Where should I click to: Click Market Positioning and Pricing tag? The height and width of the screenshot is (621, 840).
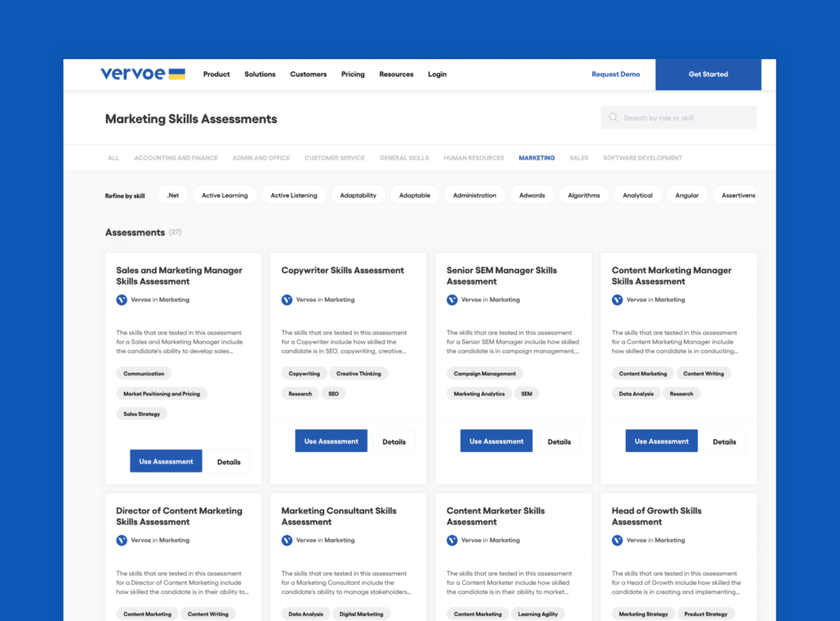[x=162, y=393]
